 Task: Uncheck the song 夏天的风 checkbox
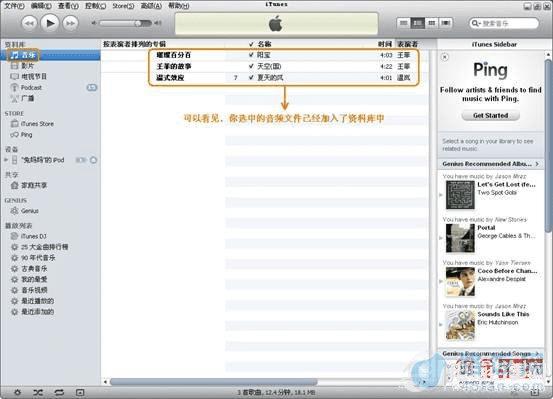(251, 78)
